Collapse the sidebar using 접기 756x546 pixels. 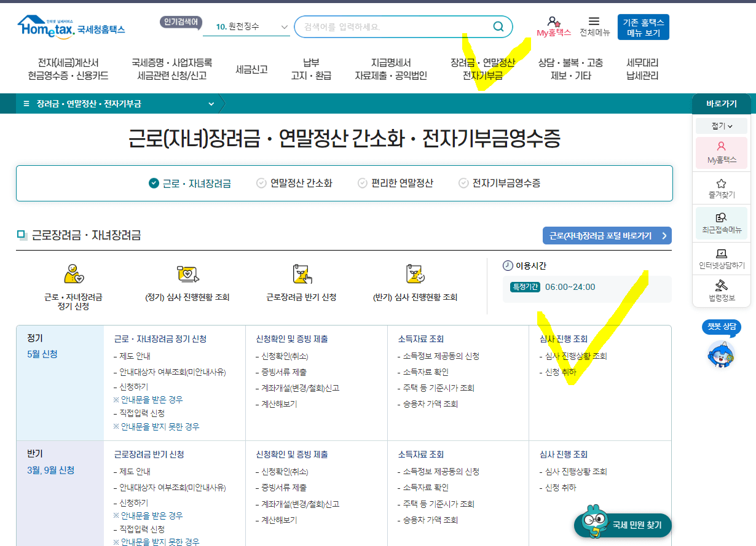coord(720,125)
